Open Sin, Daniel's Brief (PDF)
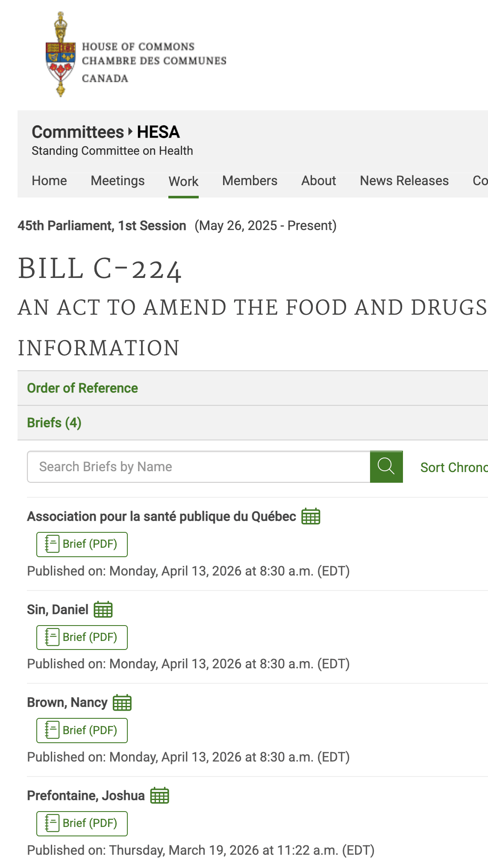 [82, 638]
